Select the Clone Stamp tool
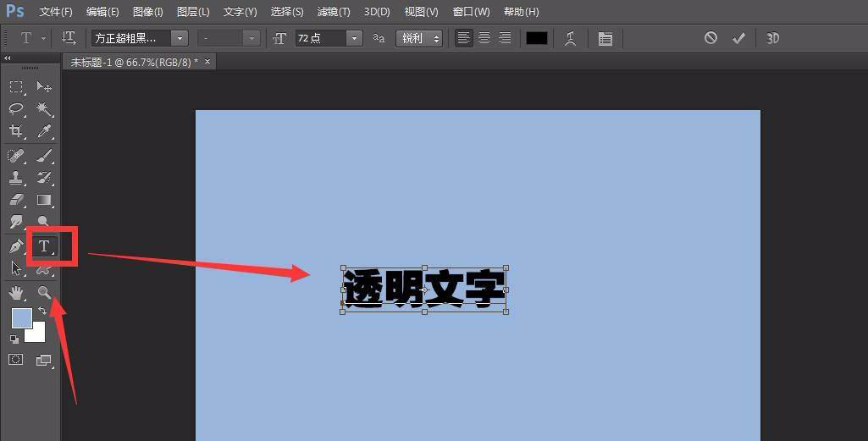Viewport: 868px width, 441px height. click(16, 178)
